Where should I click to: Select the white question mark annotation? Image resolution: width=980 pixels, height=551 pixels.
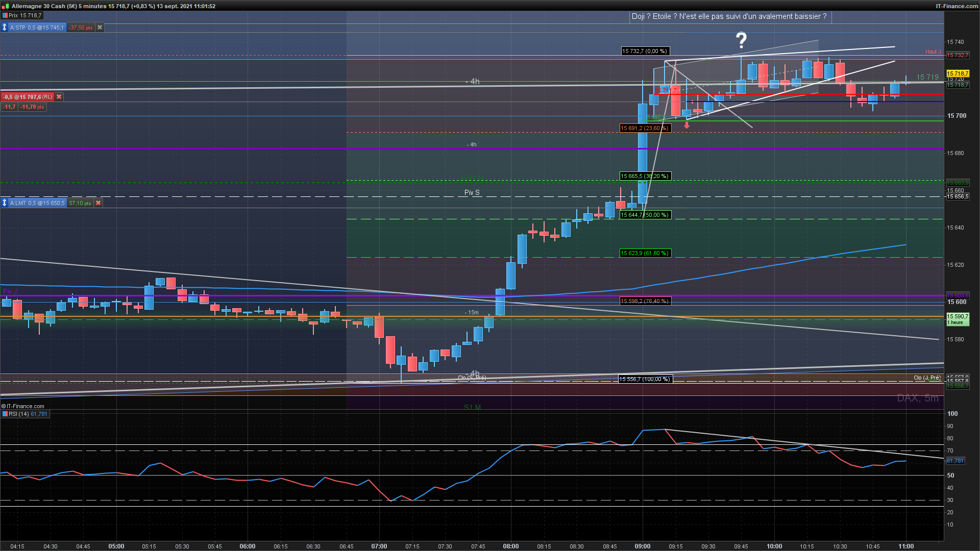click(741, 40)
